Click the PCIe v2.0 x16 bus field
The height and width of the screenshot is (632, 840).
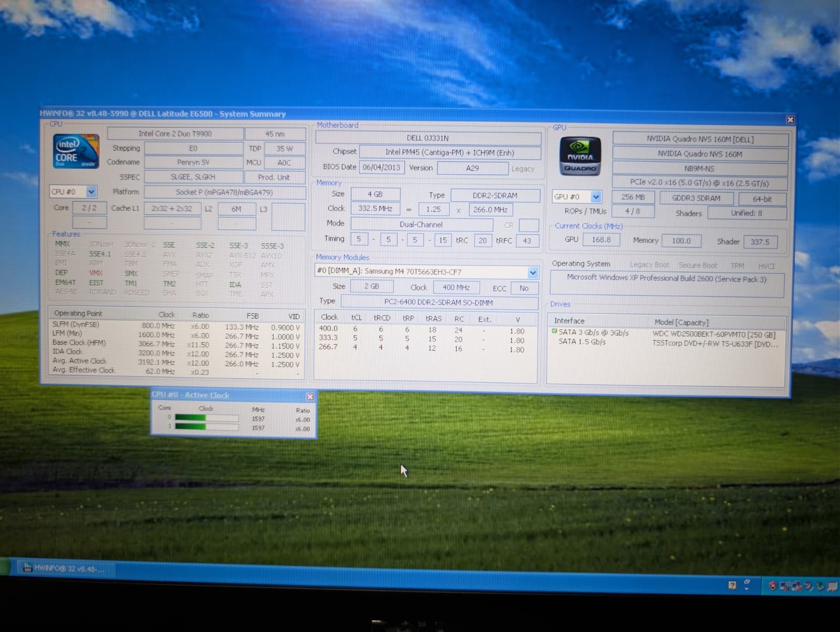(x=700, y=183)
